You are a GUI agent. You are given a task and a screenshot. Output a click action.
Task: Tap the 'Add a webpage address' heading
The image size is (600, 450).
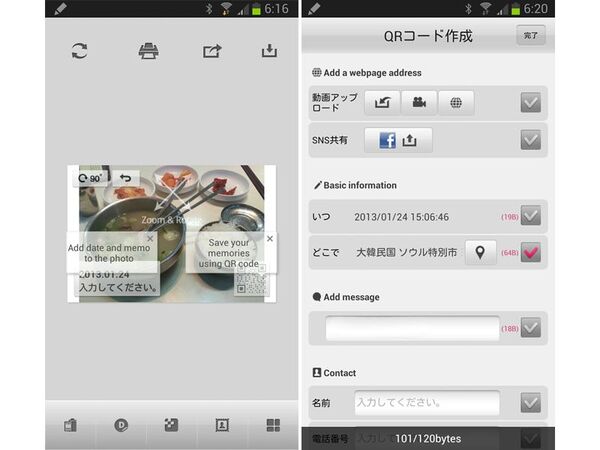coord(372,73)
